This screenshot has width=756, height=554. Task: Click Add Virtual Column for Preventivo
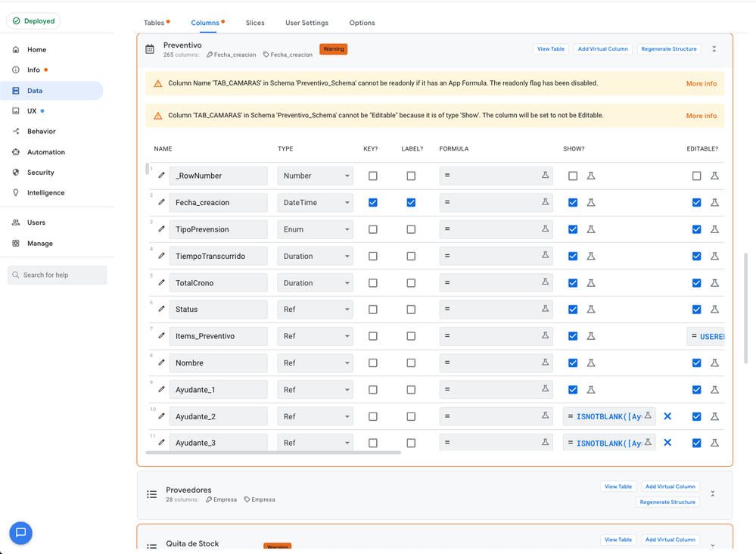(x=602, y=49)
